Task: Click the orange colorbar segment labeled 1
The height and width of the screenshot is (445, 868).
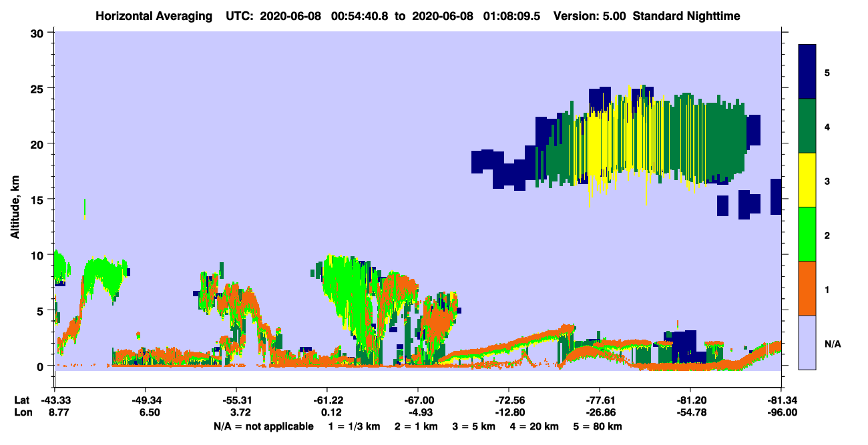Action: click(807, 288)
